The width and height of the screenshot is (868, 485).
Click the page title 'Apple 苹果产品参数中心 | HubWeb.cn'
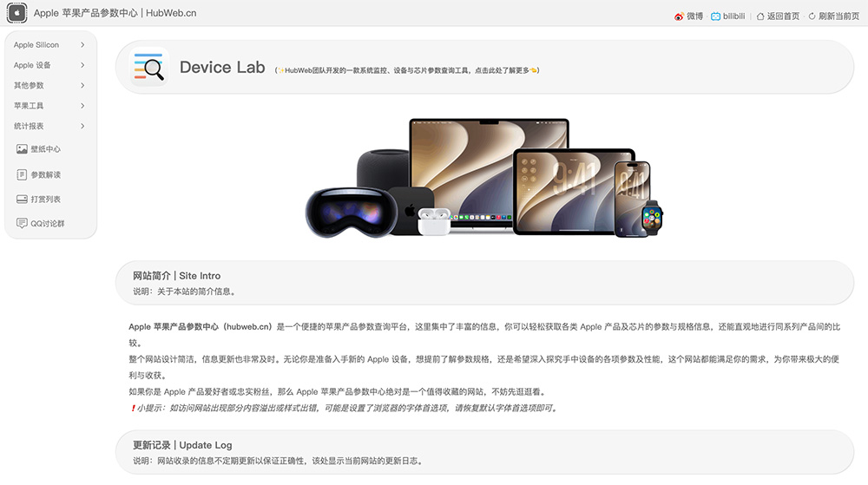(x=115, y=13)
